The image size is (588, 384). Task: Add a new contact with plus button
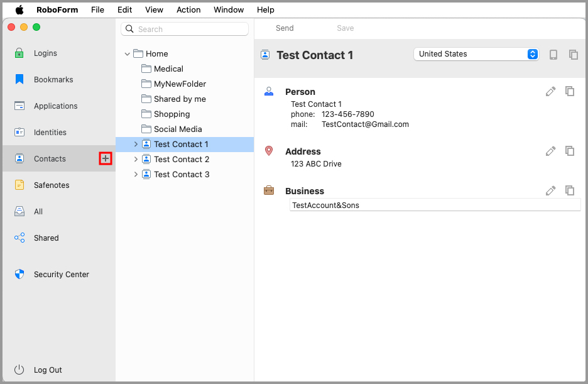106,158
